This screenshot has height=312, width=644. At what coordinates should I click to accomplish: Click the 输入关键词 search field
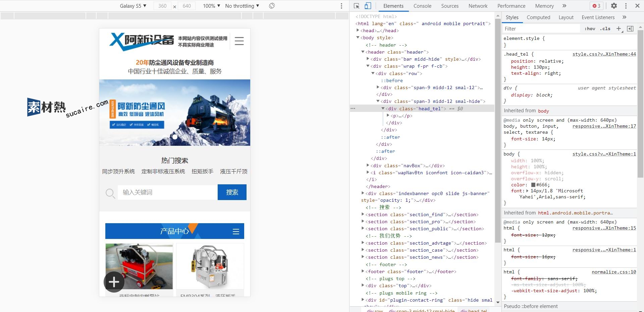coord(167,192)
